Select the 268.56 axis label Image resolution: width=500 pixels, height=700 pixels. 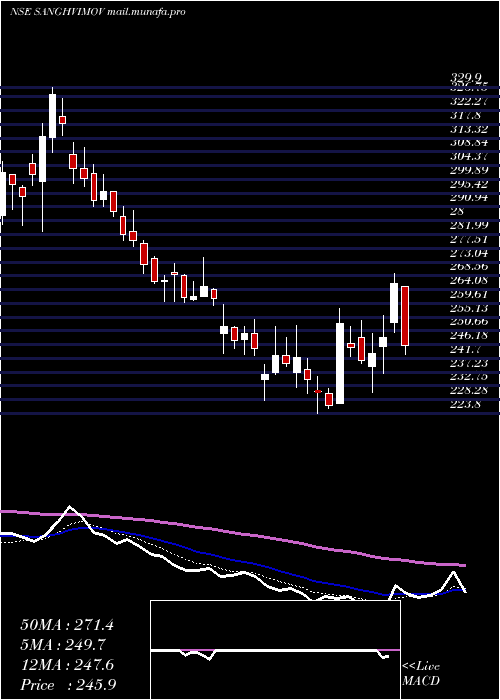pos(469,266)
